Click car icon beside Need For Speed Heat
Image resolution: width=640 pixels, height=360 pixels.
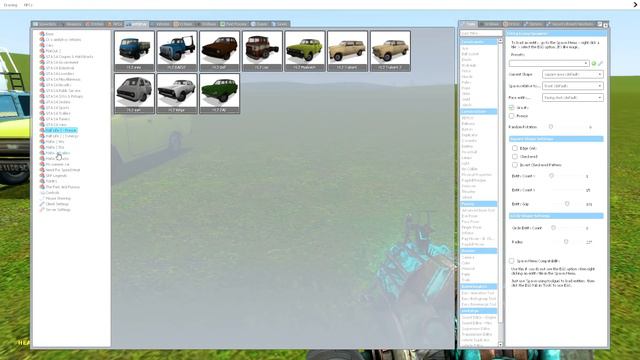pos(42,170)
